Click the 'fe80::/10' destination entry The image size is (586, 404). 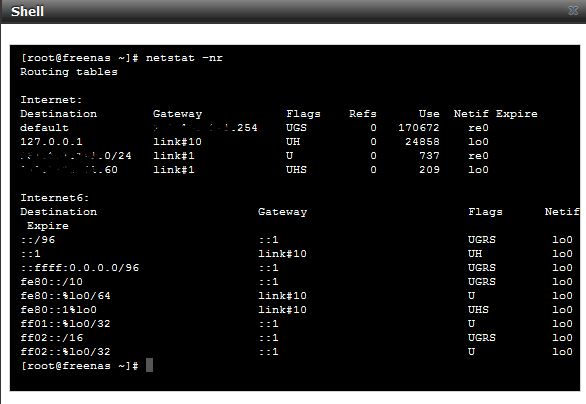[52, 282]
